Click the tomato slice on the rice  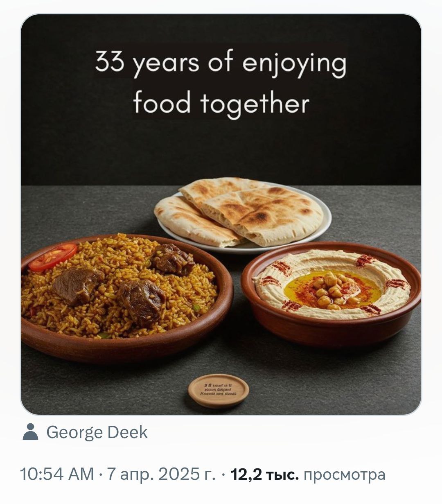[53, 257]
